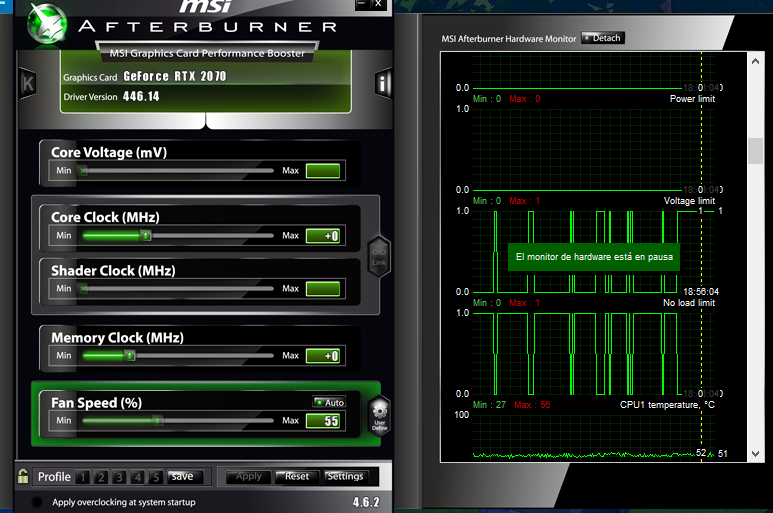Open the Settings button

click(x=345, y=477)
